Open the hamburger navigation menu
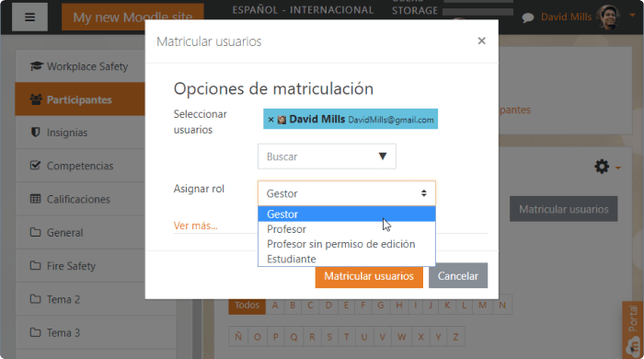Image resolution: width=644 pixels, height=359 pixels. pyautogui.click(x=29, y=17)
